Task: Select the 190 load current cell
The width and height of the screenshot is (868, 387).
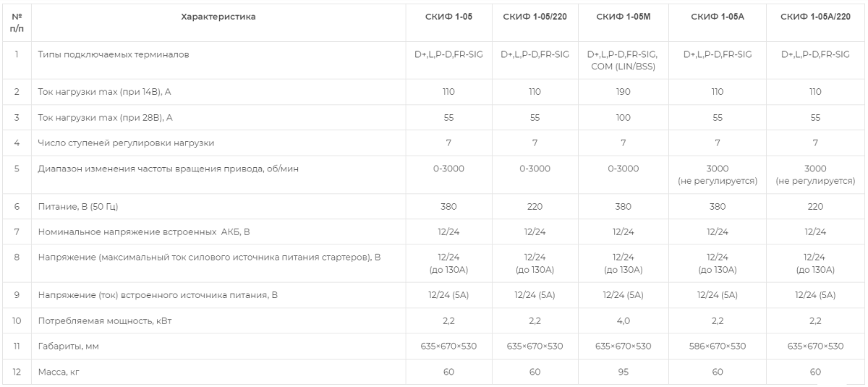Action: pos(623,92)
